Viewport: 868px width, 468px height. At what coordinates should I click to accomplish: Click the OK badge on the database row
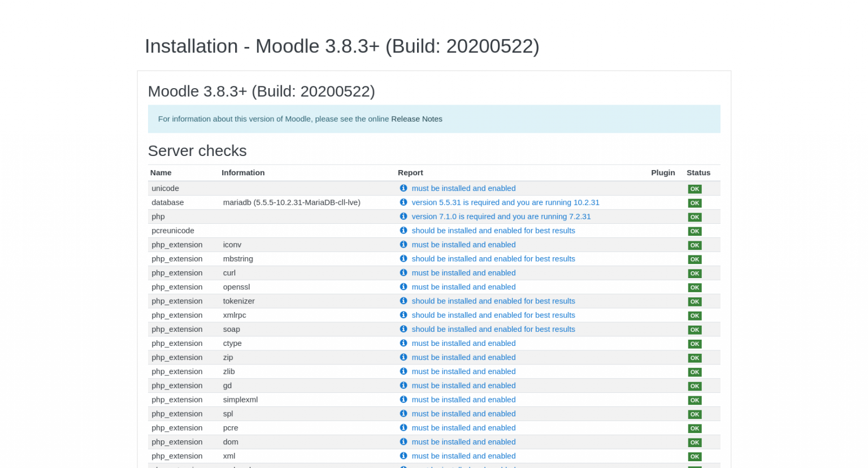click(695, 202)
